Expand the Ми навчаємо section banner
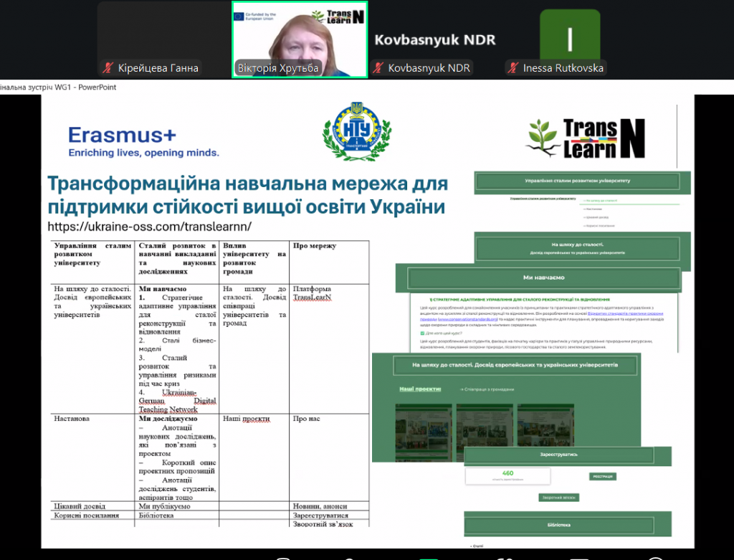The image size is (734, 560). click(542, 277)
